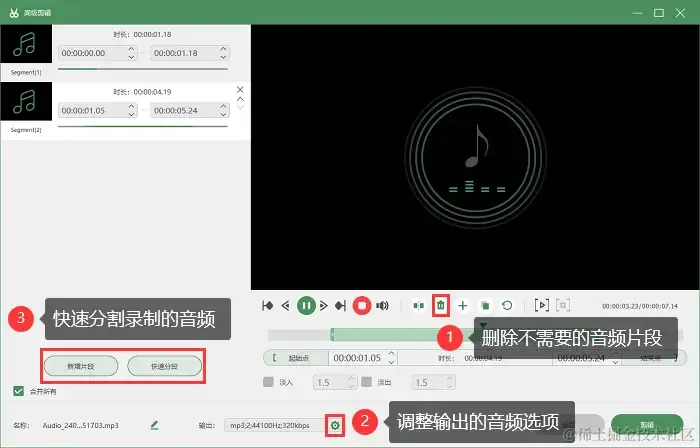This screenshot has height=448, width=700.
Task: Remove Segment[2] with the X icon
Action: click(240, 90)
